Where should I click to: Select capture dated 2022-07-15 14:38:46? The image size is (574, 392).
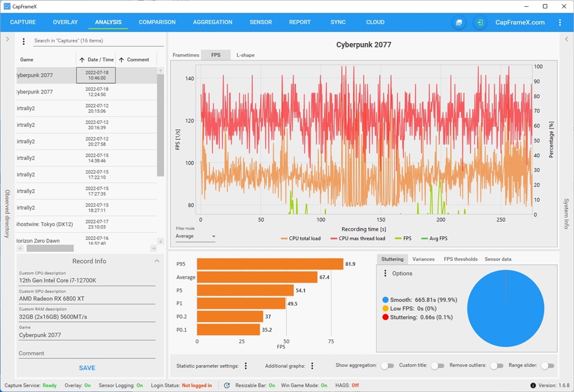coord(86,158)
